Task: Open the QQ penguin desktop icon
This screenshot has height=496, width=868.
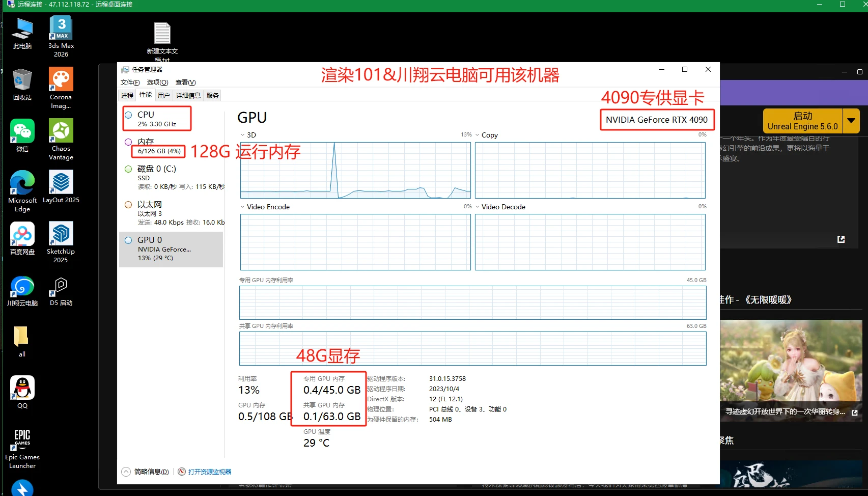Action: click(22, 392)
